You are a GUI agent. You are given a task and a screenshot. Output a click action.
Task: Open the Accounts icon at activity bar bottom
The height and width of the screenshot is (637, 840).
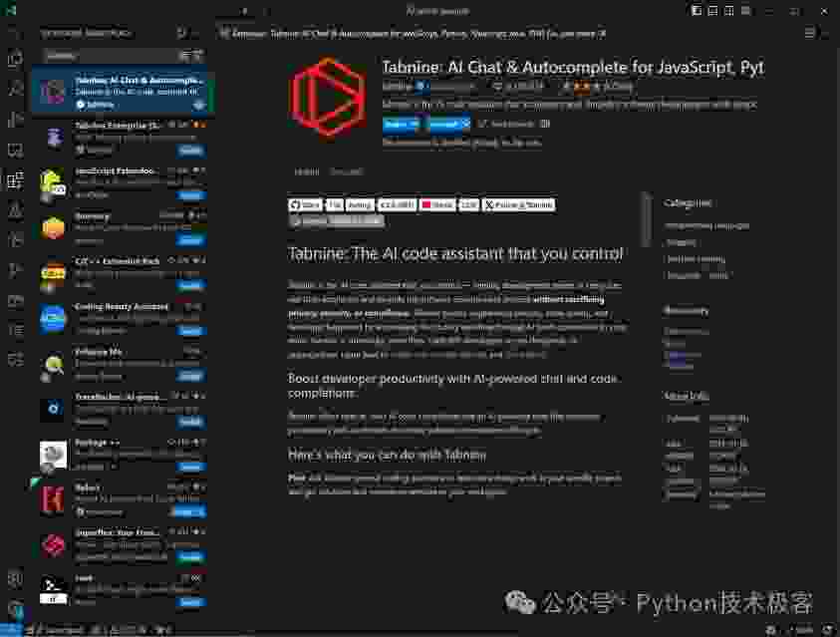coord(15,578)
